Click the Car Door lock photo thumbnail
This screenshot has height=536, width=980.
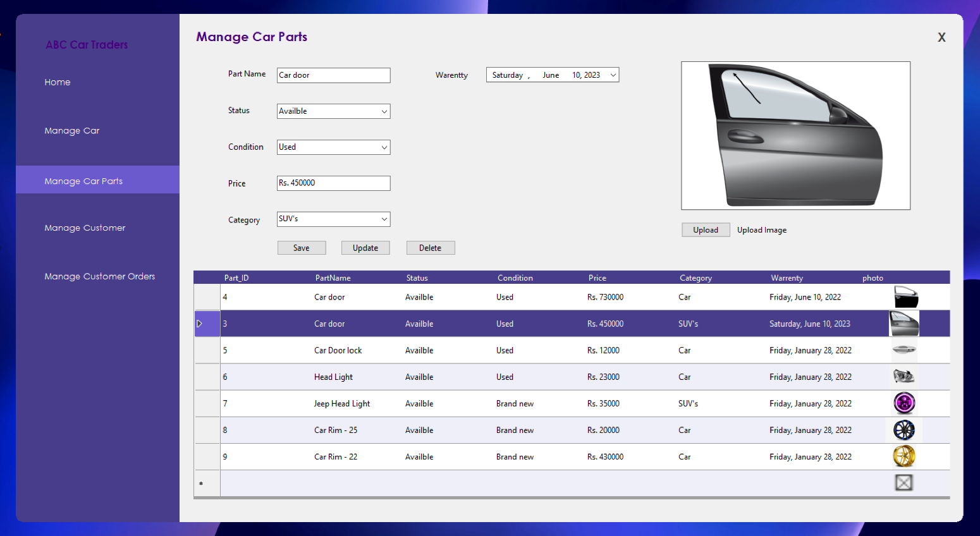point(904,350)
